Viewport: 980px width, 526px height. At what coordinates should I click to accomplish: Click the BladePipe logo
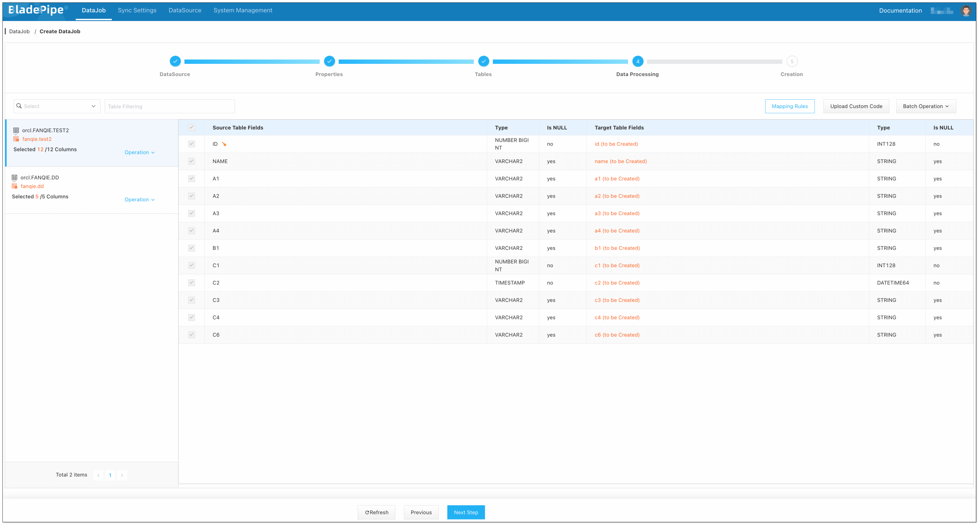[36, 10]
